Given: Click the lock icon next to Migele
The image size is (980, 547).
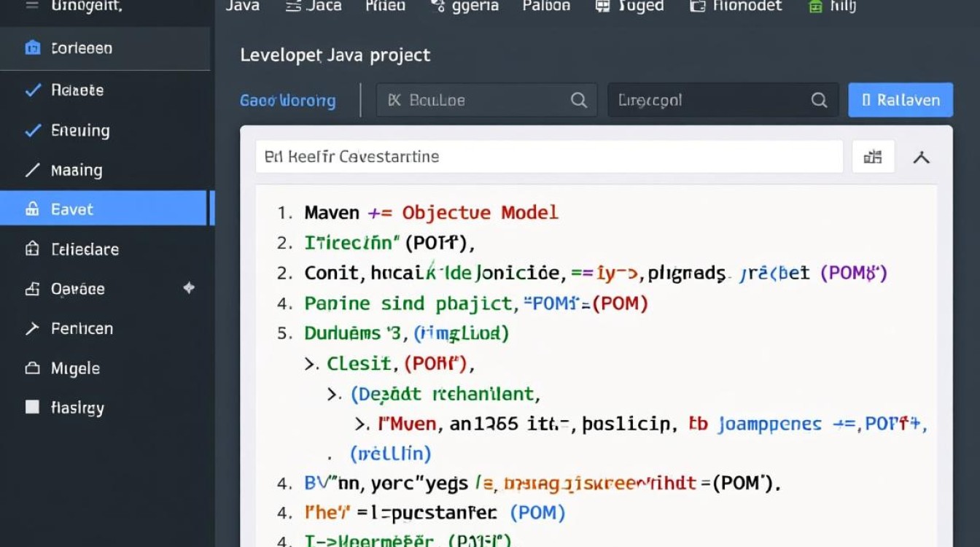Looking at the screenshot, I should point(32,368).
